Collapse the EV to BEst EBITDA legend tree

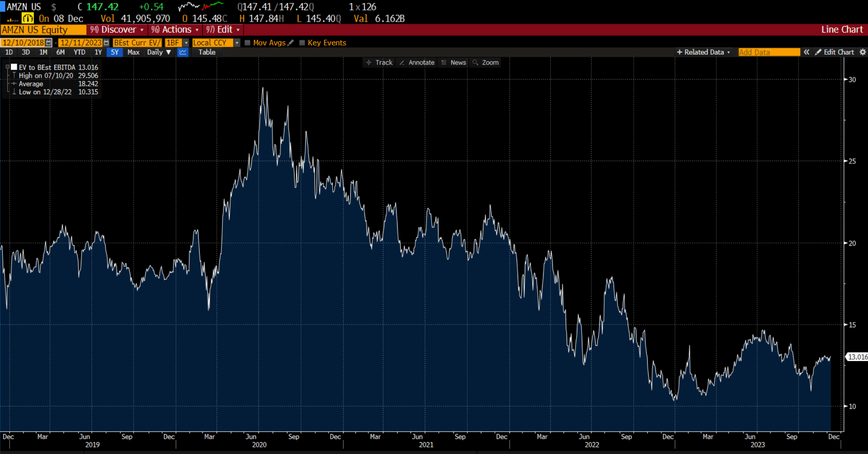(7, 67)
